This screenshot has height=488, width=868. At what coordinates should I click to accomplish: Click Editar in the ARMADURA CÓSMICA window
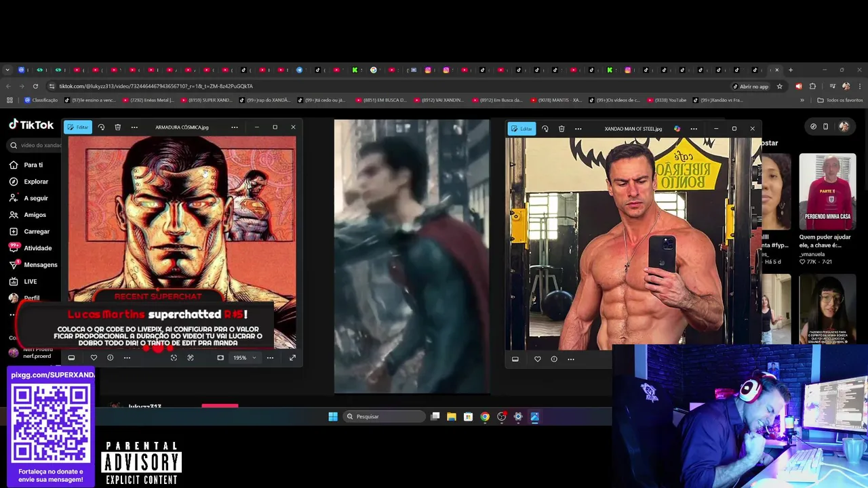78,127
